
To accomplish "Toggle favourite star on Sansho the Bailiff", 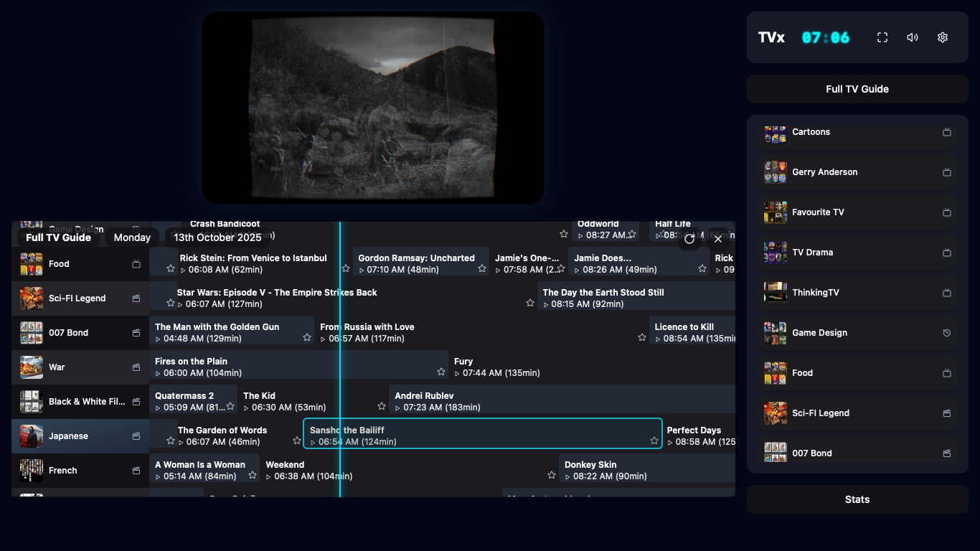I will coord(654,441).
